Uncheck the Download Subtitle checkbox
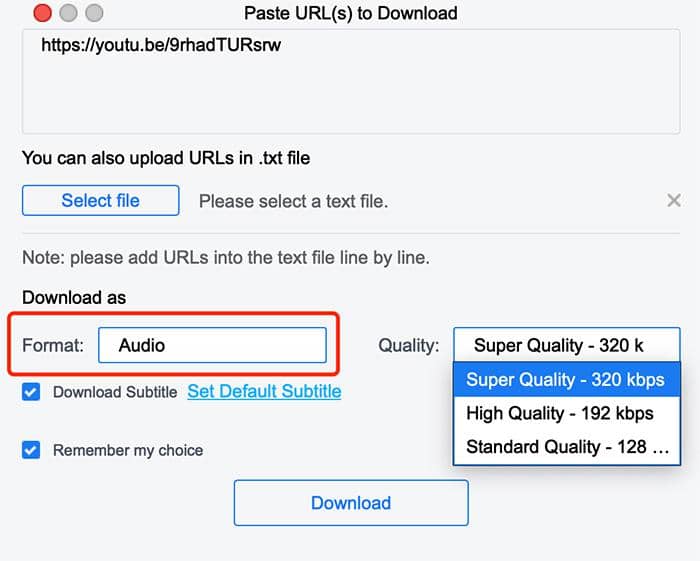The image size is (700, 561). coord(31,392)
